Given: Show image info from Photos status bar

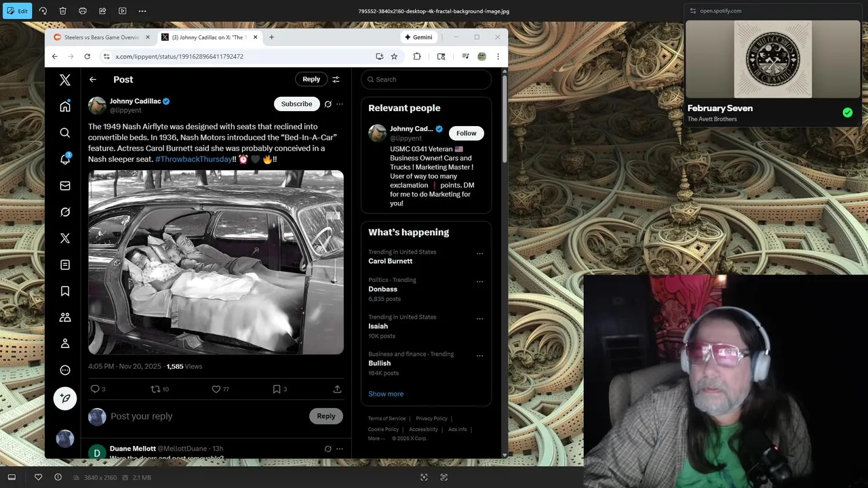Looking at the screenshot, I should tap(58, 477).
